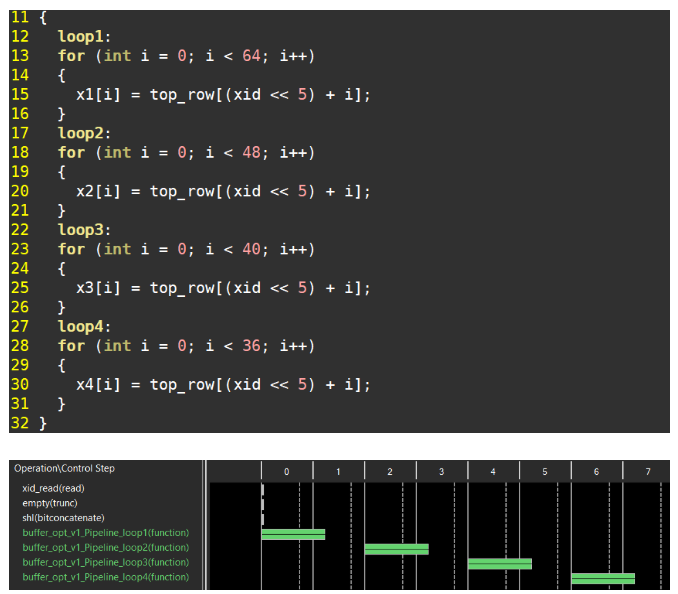Open buffer_opt_v1_Pipeline_loop3(function) operation entry
The height and width of the screenshot is (594, 678).
tap(105, 563)
